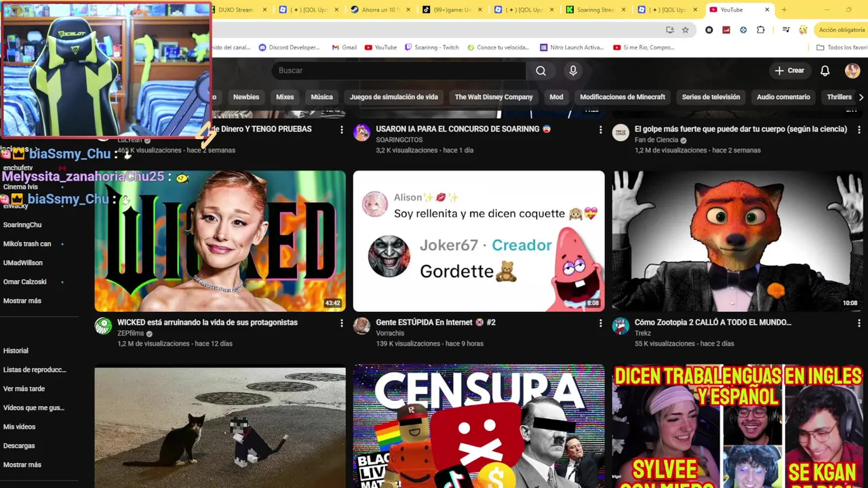Screen dimensions: 868x488
Task: Click the YouTube Buscar search field
Action: (x=398, y=70)
